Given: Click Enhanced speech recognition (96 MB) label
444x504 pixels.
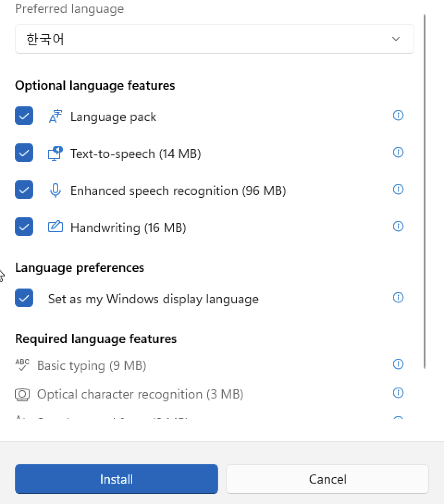Looking at the screenshot, I should click(x=178, y=191).
